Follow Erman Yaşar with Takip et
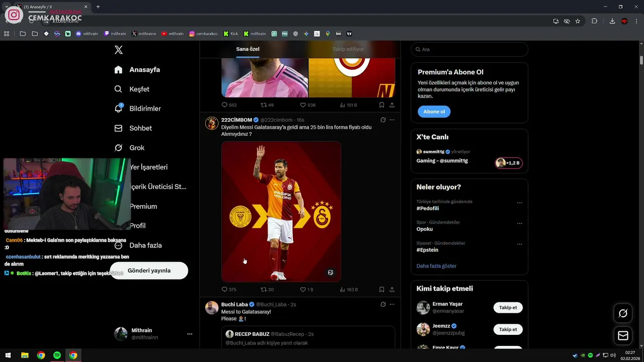 [x=508, y=308]
